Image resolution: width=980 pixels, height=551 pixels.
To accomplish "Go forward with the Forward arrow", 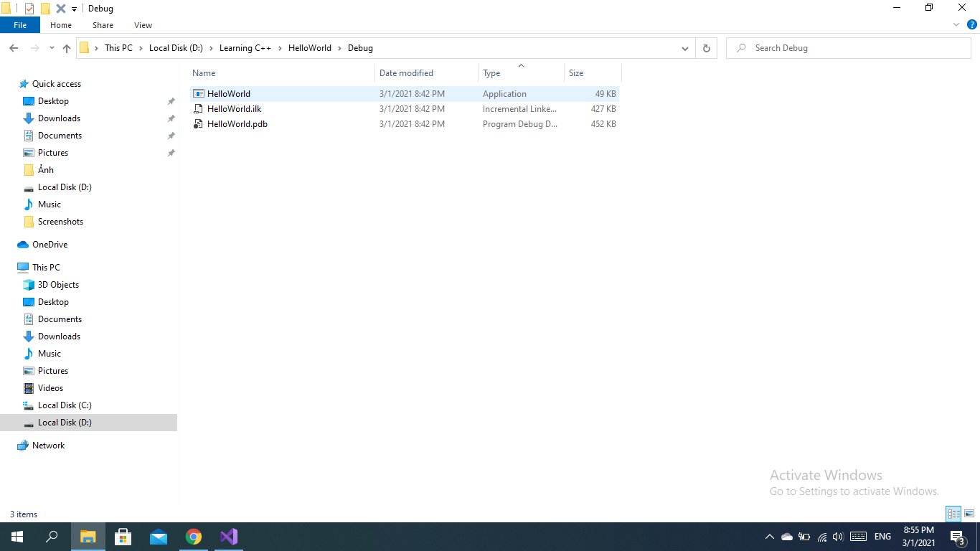I will click(34, 48).
